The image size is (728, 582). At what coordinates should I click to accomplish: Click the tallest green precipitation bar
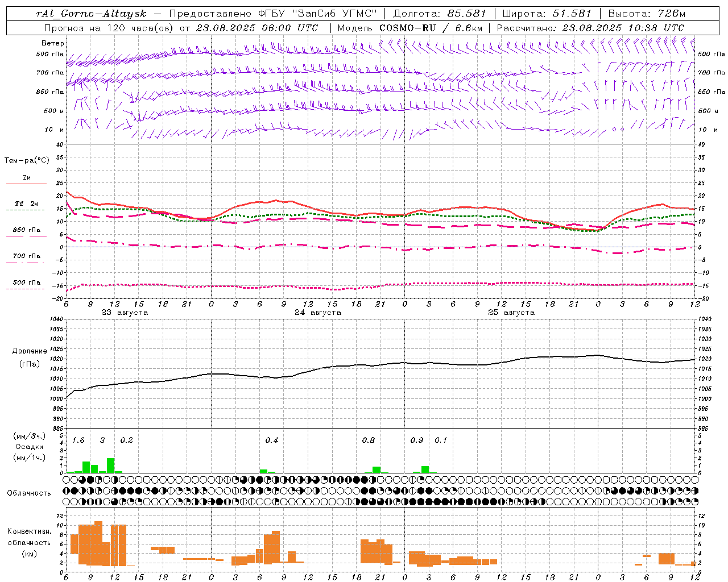(111, 465)
